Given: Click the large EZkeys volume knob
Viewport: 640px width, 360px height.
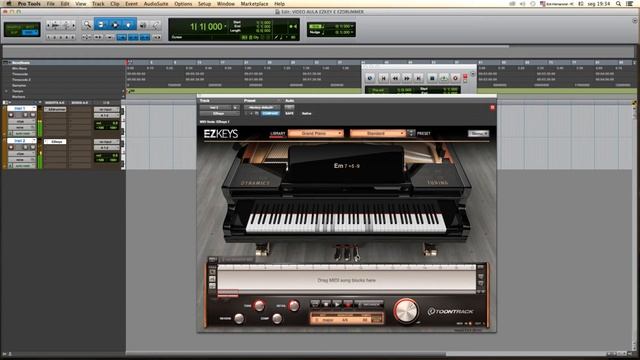Looking at the screenshot, I should click(x=406, y=311).
